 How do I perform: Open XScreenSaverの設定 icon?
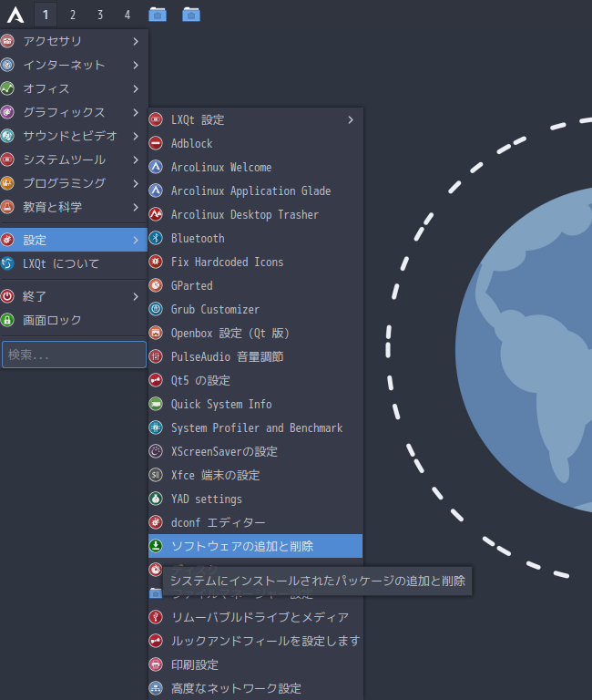click(x=156, y=451)
